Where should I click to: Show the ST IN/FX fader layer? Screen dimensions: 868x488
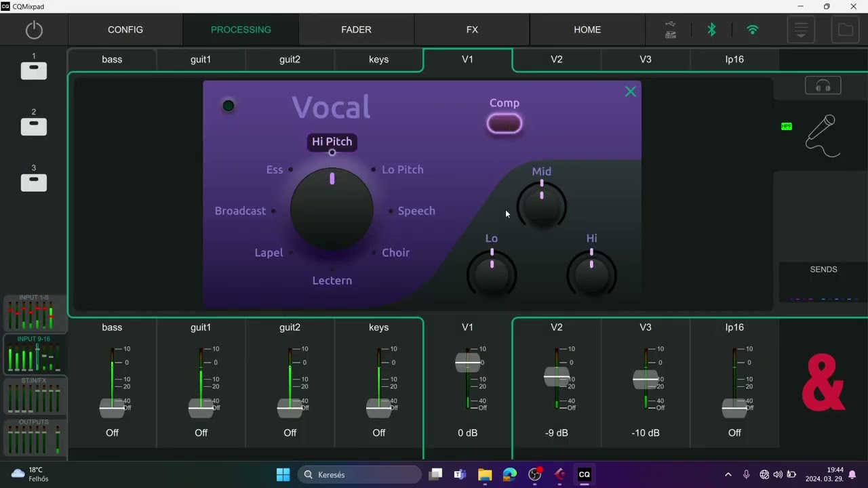pos(35,396)
